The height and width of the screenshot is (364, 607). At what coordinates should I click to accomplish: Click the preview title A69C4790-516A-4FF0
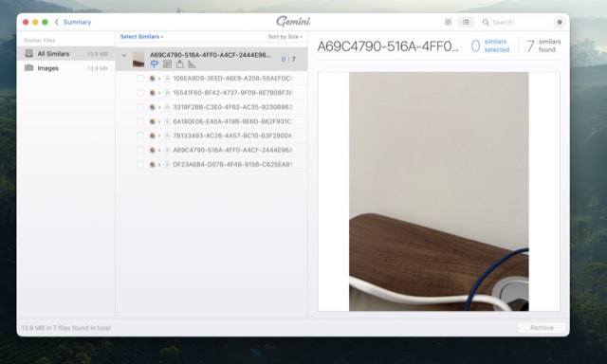pyautogui.click(x=388, y=46)
